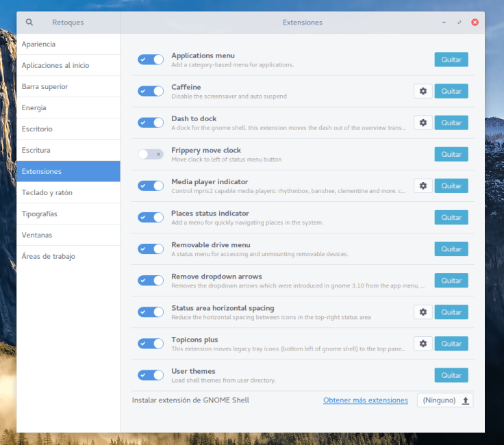Screen dimensions: 504x445
Task: Click Quitar for Places status indicator
Action: click(451, 217)
